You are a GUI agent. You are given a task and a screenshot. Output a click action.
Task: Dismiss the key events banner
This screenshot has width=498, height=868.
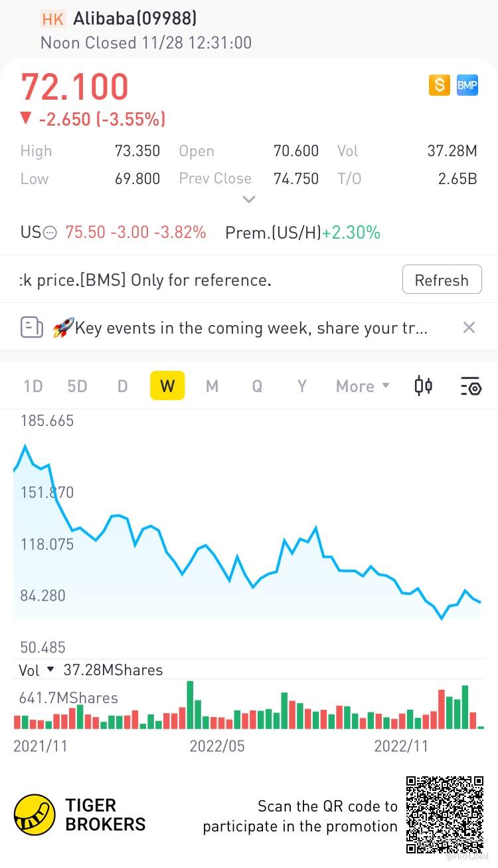click(x=469, y=327)
